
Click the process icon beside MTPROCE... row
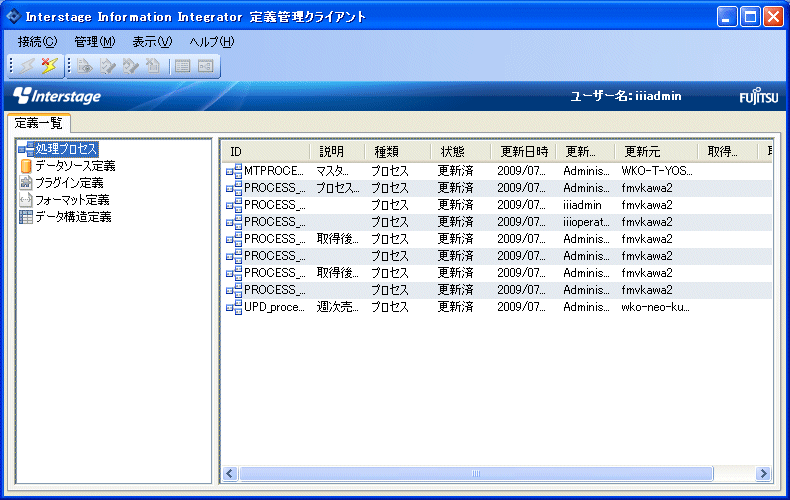pos(234,171)
